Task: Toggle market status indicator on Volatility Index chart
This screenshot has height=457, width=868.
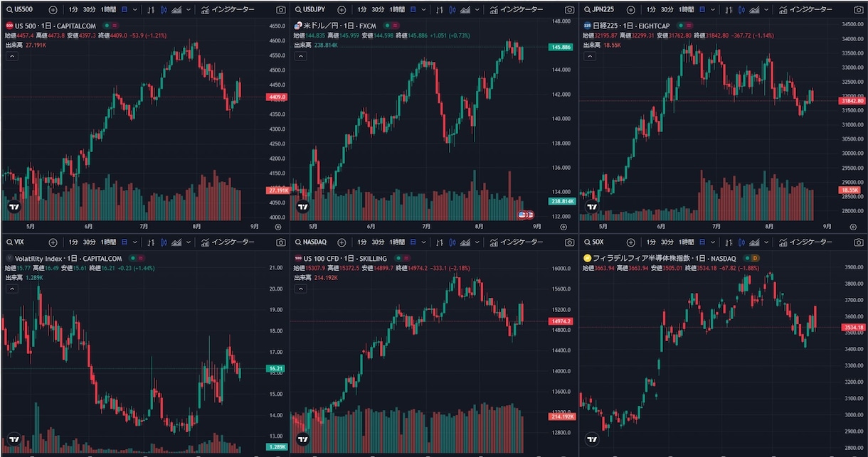Action: [133, 258]
